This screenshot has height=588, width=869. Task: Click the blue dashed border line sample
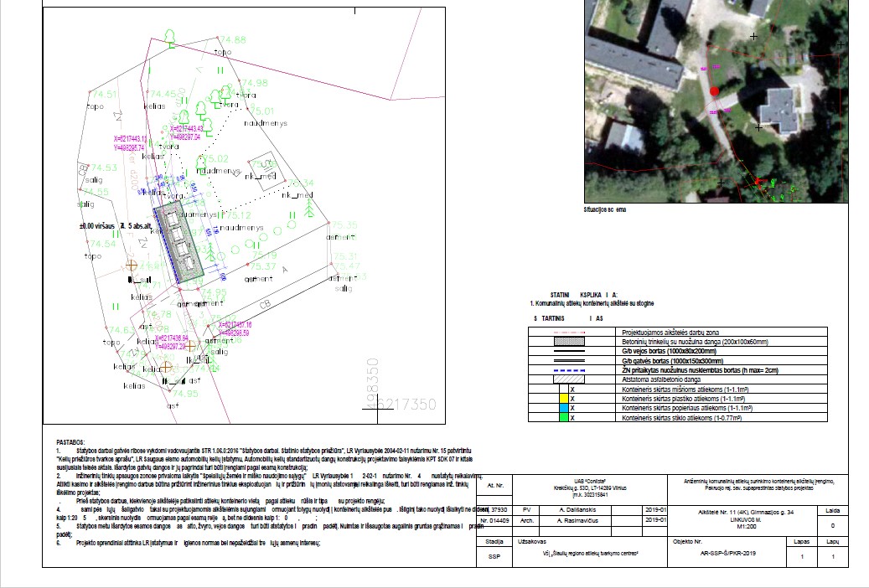coord(569,370)
